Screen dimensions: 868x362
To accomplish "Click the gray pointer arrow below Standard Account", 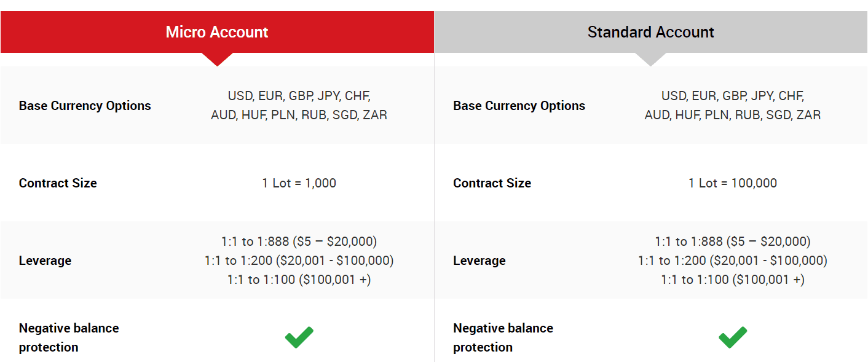I will pyautogui.click(x=650, y=59).
